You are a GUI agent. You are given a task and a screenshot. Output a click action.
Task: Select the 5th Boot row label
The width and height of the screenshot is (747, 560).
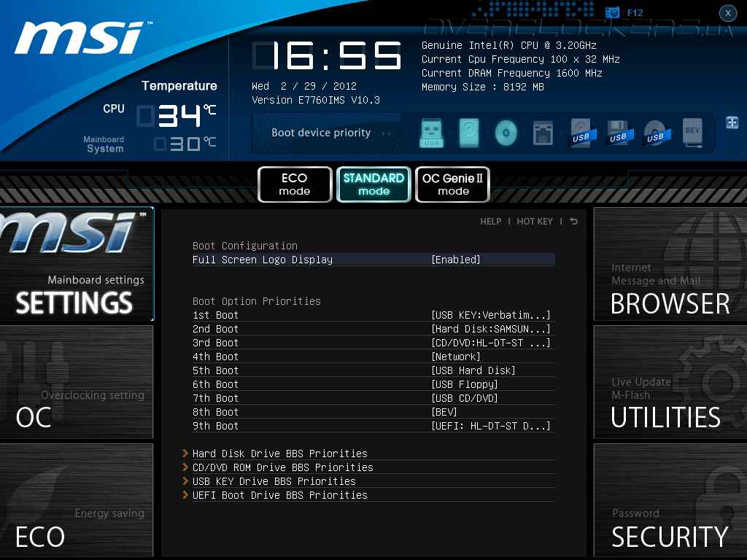point(215,370)
